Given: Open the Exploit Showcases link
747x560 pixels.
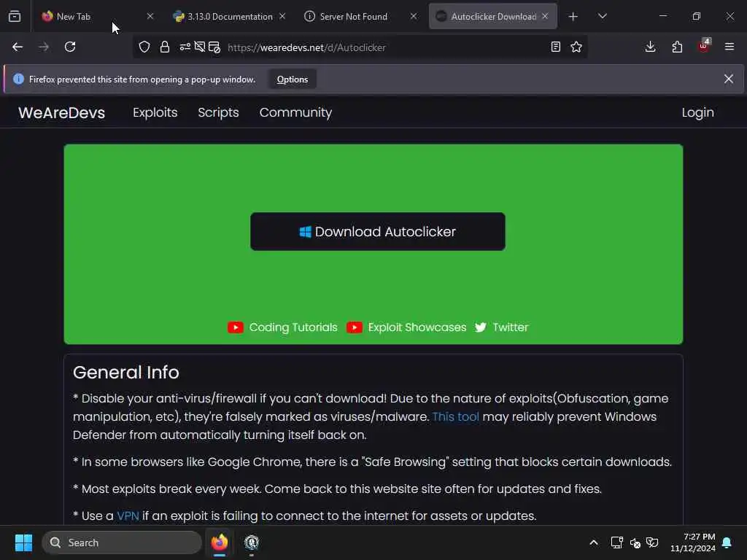Looking at the screenshot, I should [x=417, y=327].
